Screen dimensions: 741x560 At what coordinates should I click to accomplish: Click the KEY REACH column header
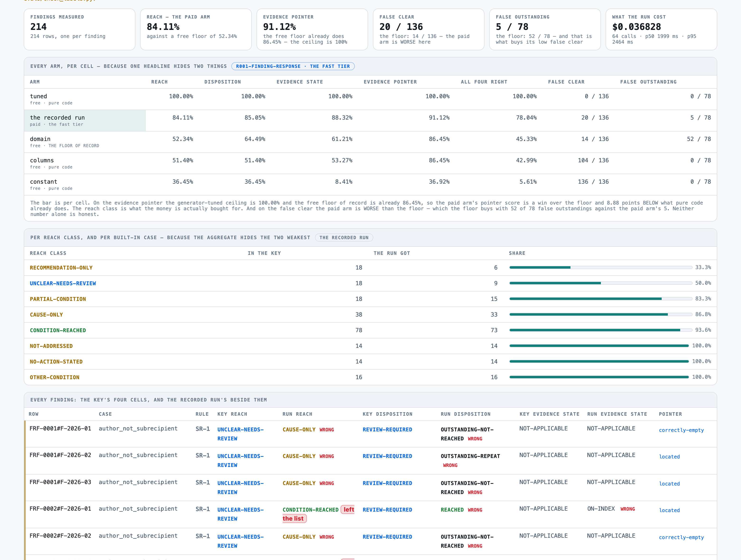[x=232, y=414]
